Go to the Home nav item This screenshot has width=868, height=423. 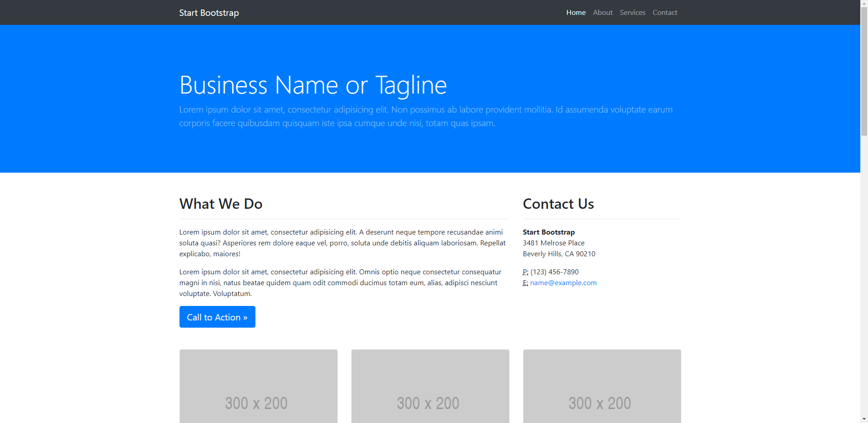coord(576,13)
